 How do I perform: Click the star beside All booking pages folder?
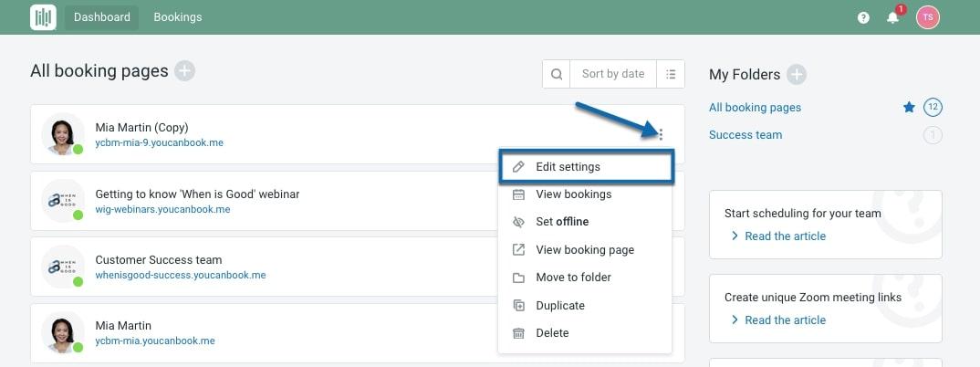[909, 108]
